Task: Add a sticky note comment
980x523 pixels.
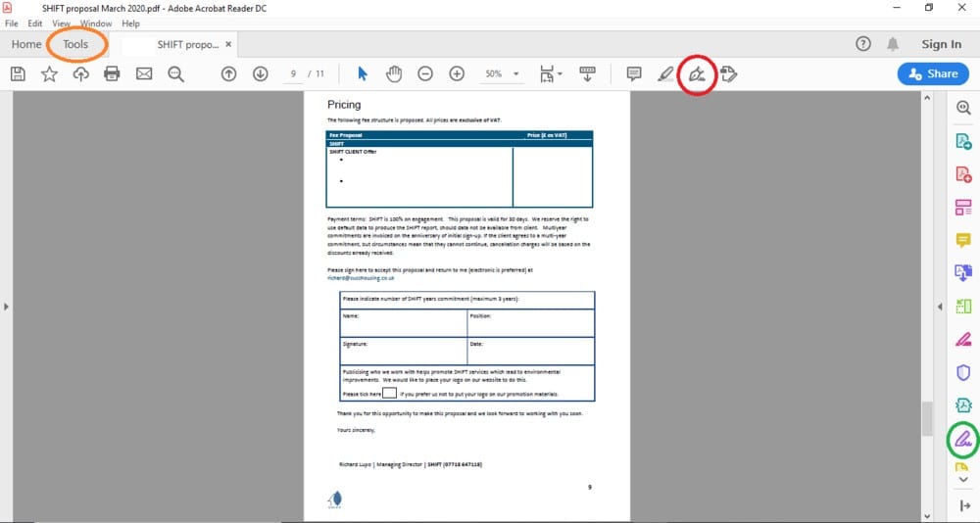Action: pos(634,74)
